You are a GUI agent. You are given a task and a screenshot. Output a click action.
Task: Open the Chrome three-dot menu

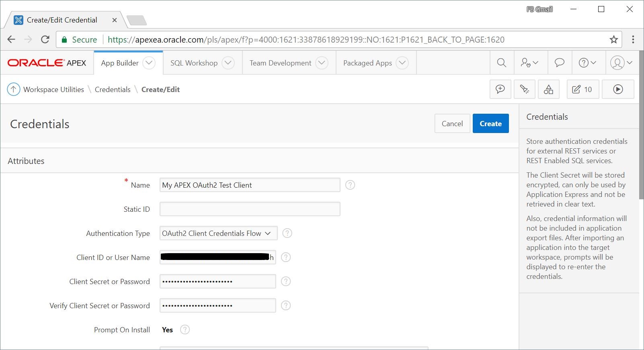[x=633, y=39]
